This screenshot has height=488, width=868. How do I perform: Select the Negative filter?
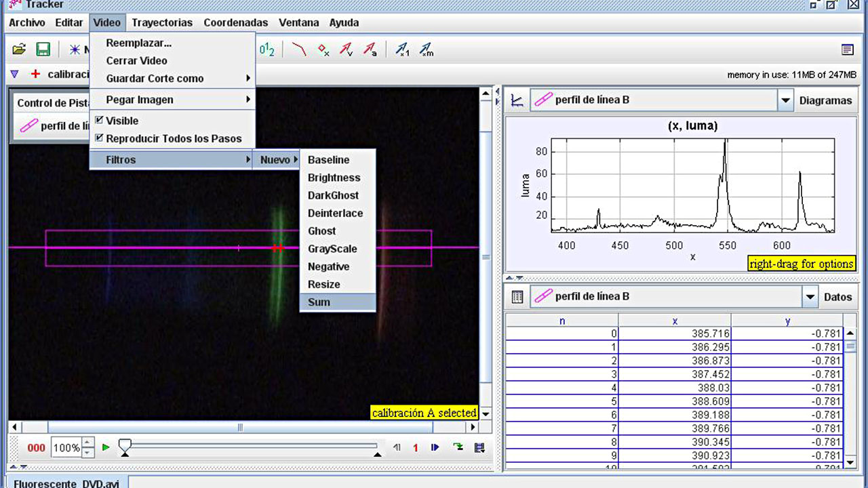(338, 266)
